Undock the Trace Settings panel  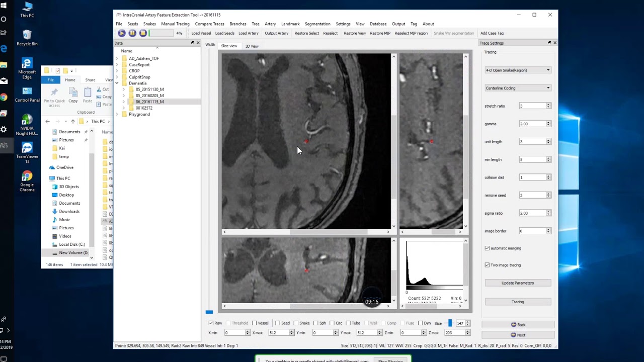tap(549, 43)
